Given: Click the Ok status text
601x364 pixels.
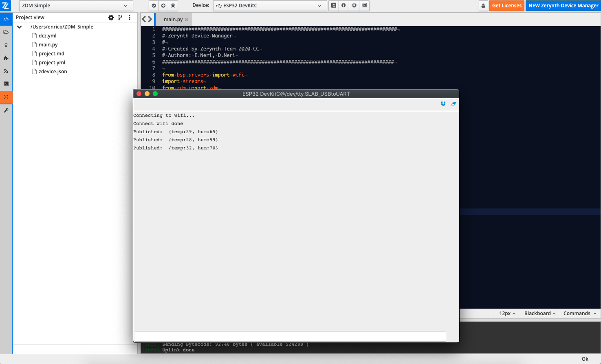Looking at the screenshot, I should click(585, 359).
